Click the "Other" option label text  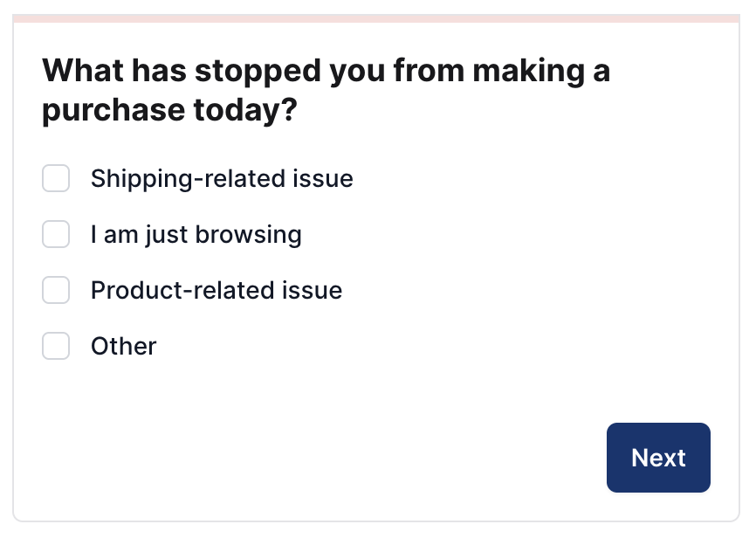123,346
